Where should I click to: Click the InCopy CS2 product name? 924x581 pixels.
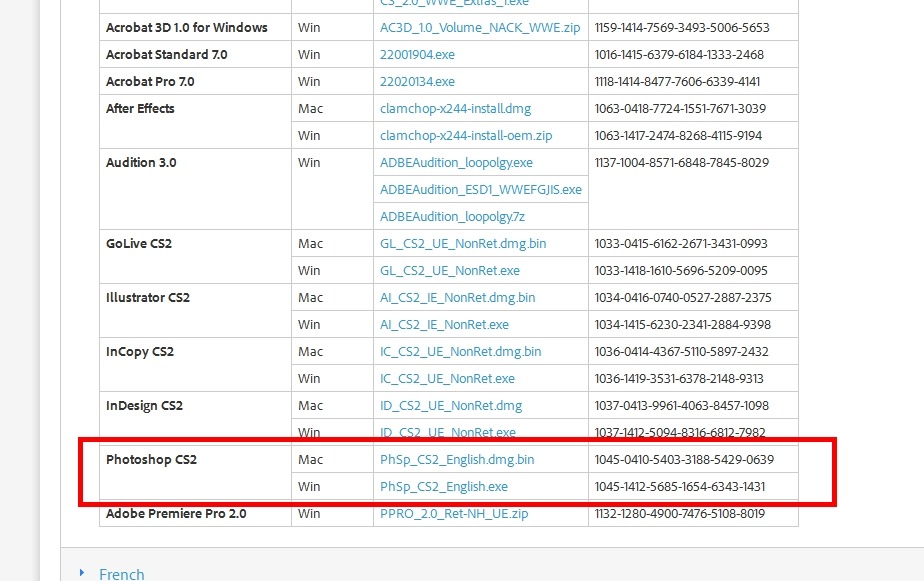click(x=140, y=352)
